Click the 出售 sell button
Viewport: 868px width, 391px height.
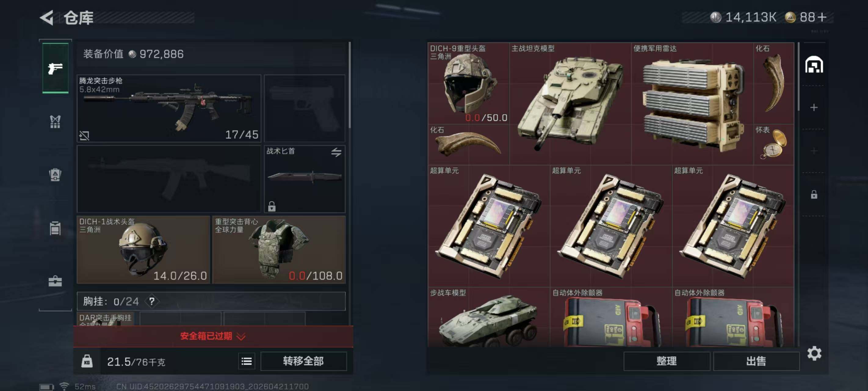(756, 361)
